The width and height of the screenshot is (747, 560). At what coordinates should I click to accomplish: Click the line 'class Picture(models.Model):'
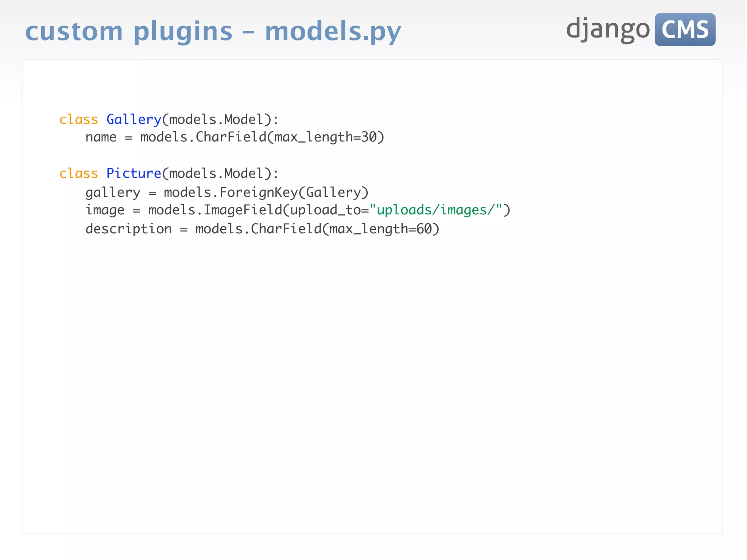click(169, 174)
